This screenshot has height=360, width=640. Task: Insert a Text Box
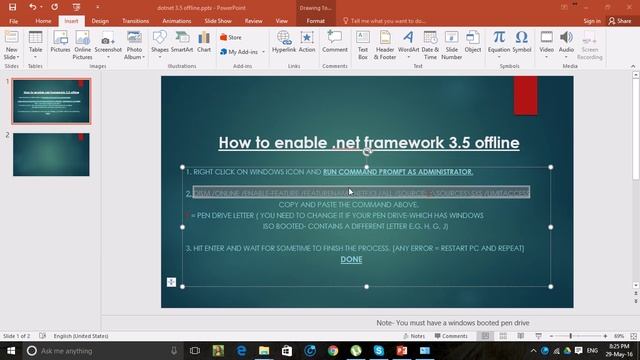click(x=363, y=45)
